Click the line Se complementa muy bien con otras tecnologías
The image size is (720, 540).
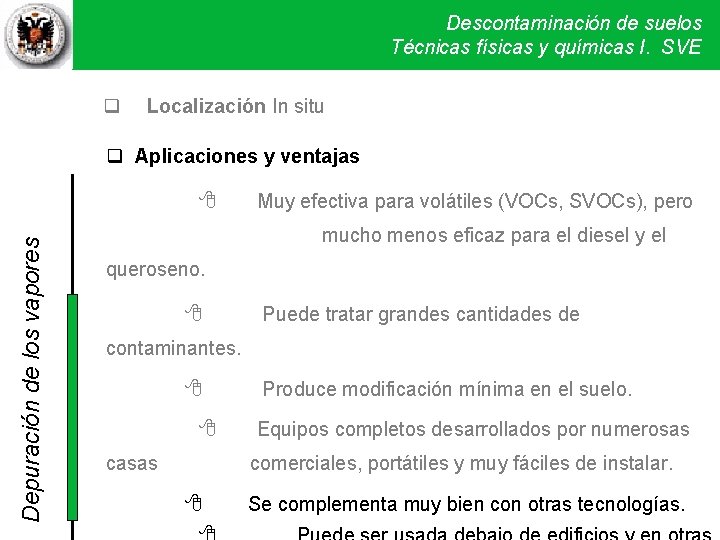(467, 505)
